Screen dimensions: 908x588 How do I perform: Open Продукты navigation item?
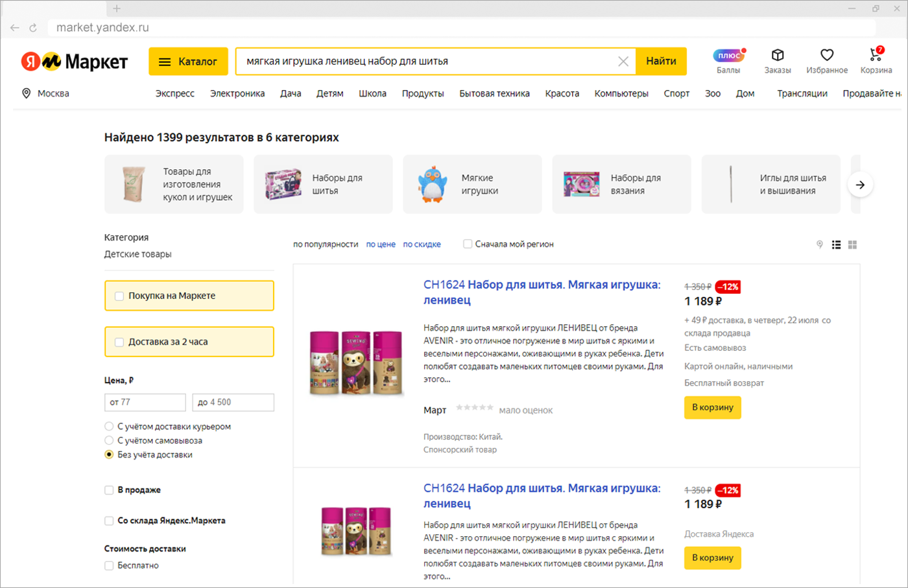(423, 93)
